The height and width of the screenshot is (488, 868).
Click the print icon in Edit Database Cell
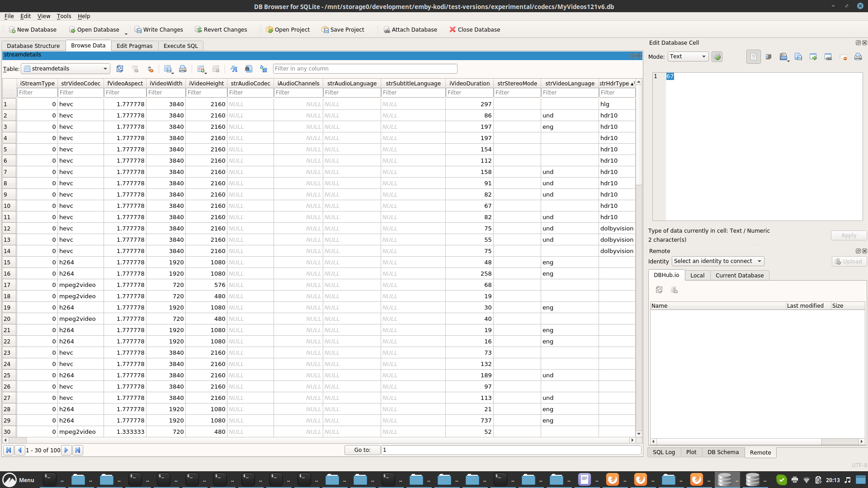858,57
